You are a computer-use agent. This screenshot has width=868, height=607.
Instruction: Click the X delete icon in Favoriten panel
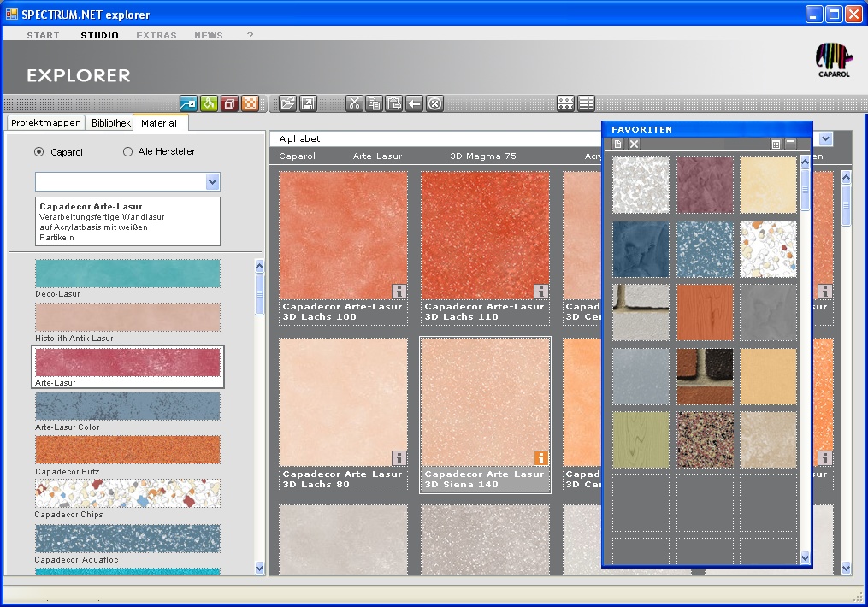pyautogui.click(x=634, y=144)
